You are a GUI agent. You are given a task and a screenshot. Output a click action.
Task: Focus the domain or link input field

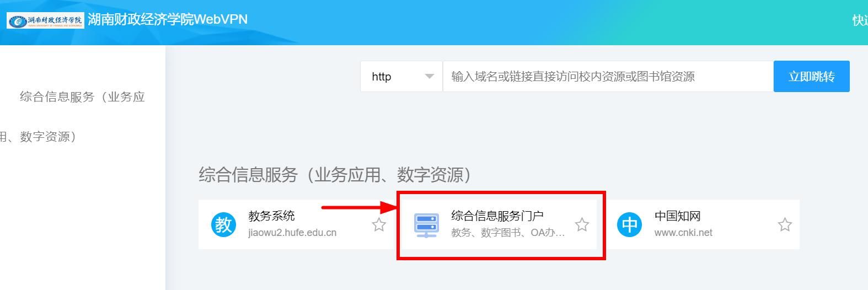pos(607,77)
